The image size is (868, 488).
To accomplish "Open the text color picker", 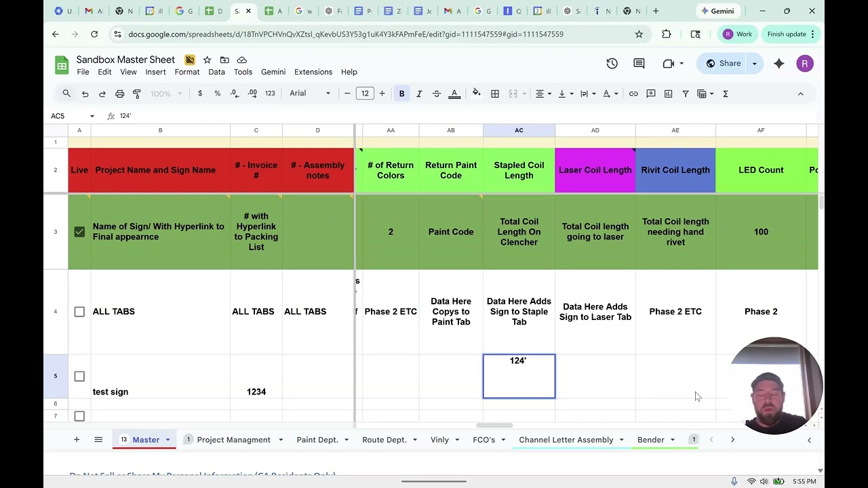I will 454,94.
